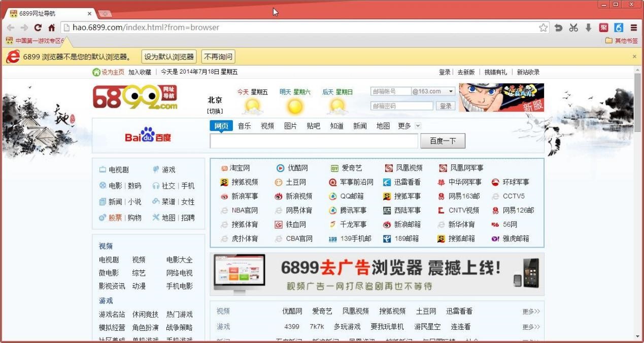Click the red 聚 icon in the toolbar

604,28
